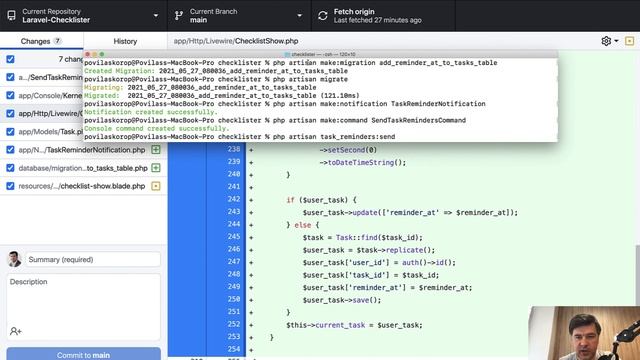Screen dimensions: 640x360
Task: Click the Summary (required) input field
Action: click(x=93, y=260)
